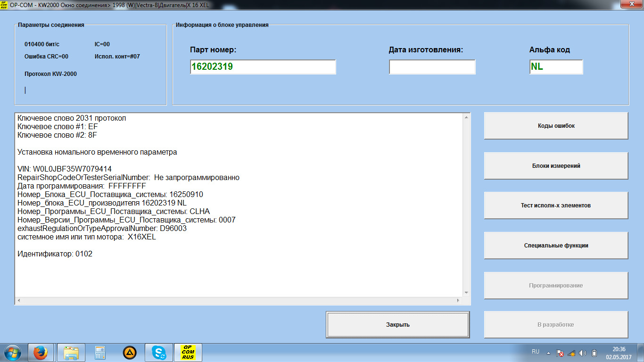Click the line ending with 16250910
This screenshot has width=644, height=362.
click(x=110, y=194)
